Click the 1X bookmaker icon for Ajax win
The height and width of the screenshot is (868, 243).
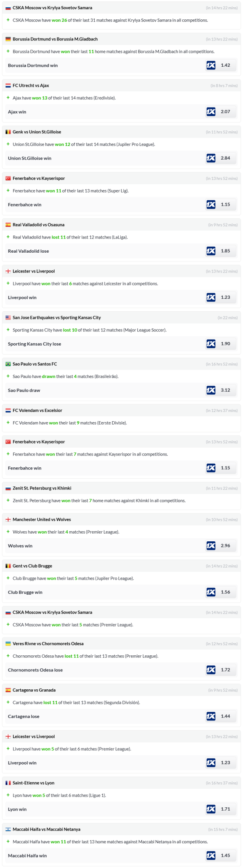click(211, 112)
